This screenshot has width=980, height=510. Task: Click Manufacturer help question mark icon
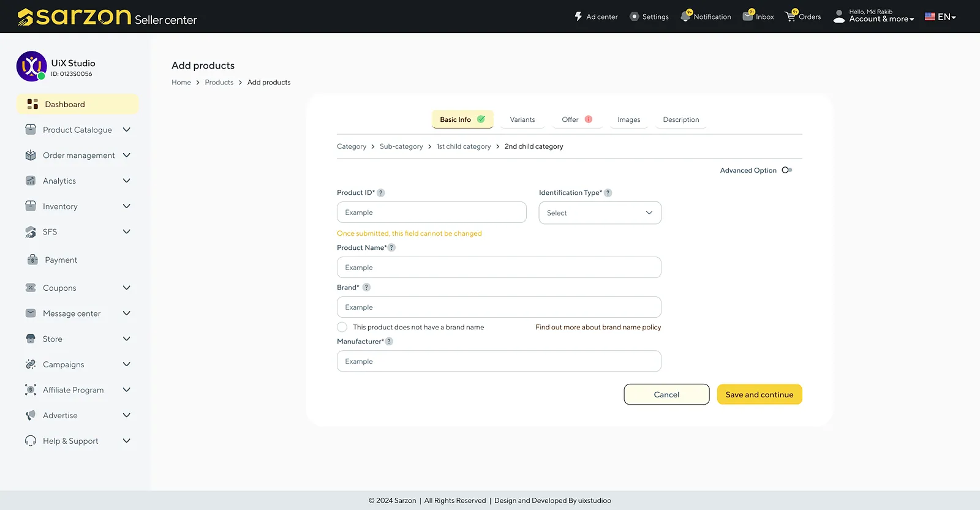point(389,342)
